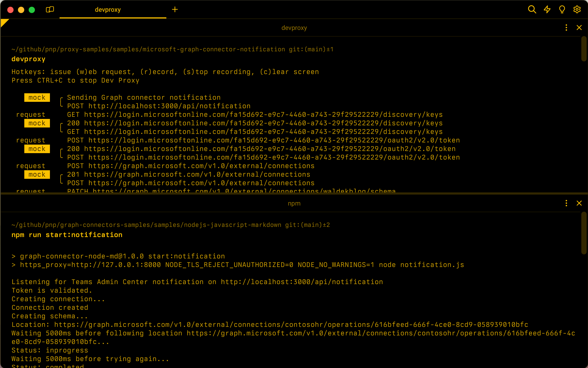Click the devproxy pane title bar
The width and height of the screenshot is (588, 368).
tap(294, 28)
